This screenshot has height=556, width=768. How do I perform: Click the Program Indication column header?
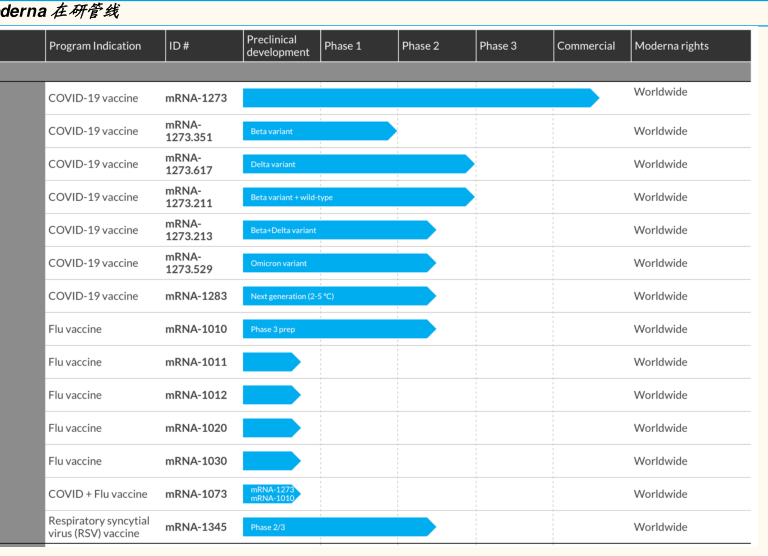tap(95, 46)
